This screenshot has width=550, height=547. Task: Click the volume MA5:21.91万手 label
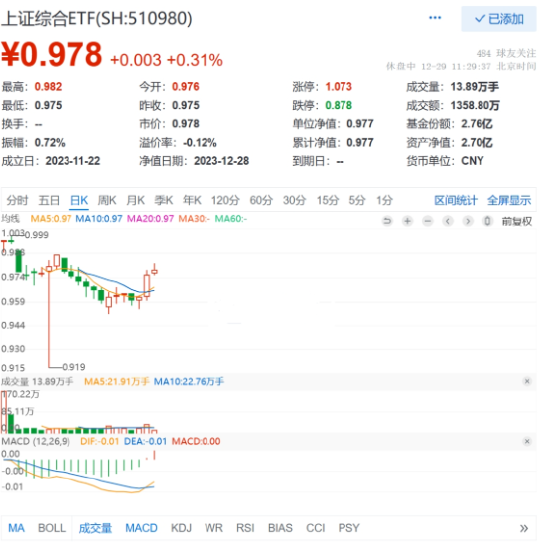[x=116, y=381]
